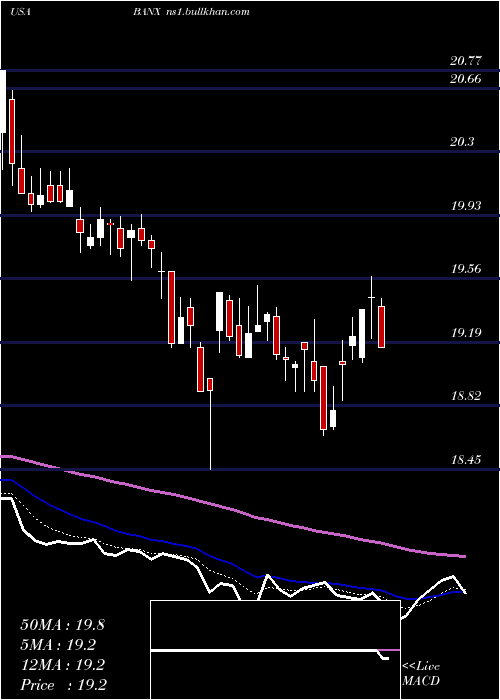Click the 20.66 price level label
This screenshot has width=500, height=700.
click(x=466, y=79)
